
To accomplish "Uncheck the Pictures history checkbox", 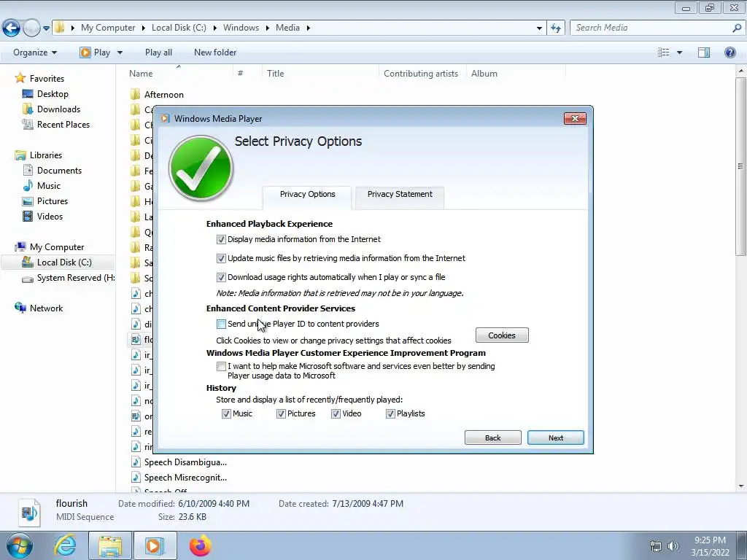I will (281, 414).
